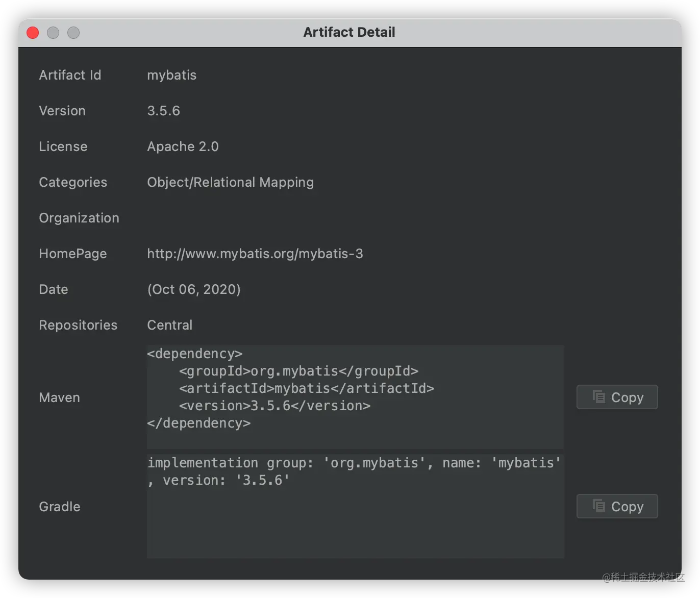Select the 'mybatis' artifact id value
The width and height of the screenshot is (700, 598).
[x=172, y=75]
